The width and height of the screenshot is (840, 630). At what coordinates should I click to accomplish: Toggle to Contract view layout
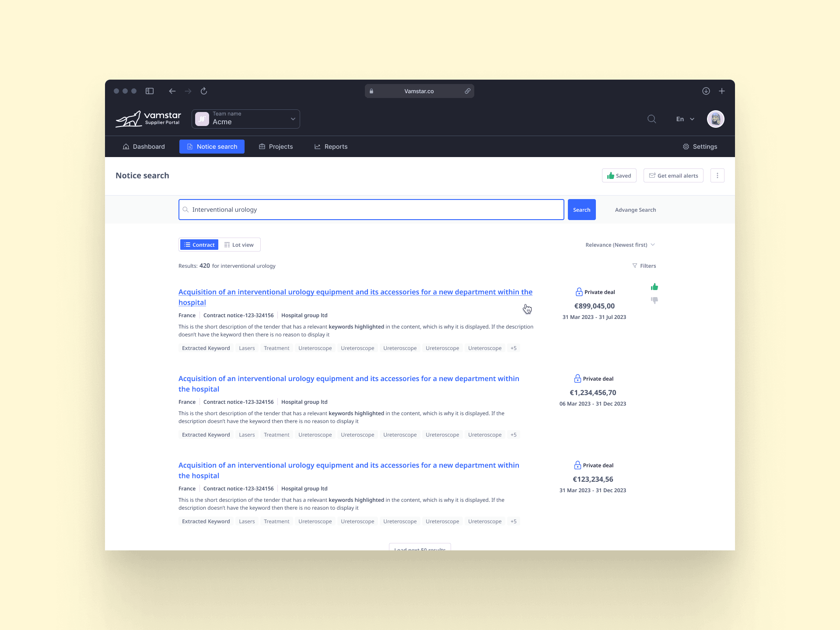[199, 244]
